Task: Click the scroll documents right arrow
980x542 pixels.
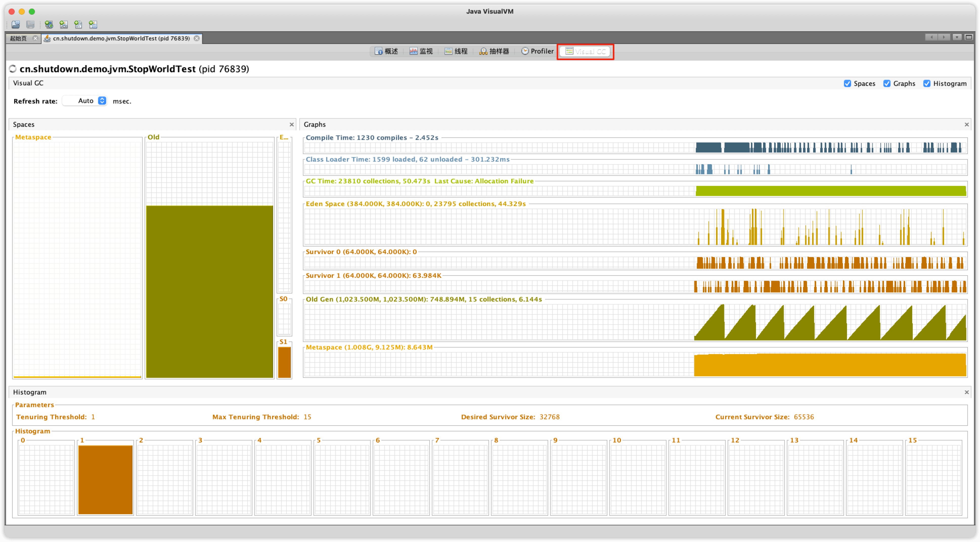Action: [944, 37]
